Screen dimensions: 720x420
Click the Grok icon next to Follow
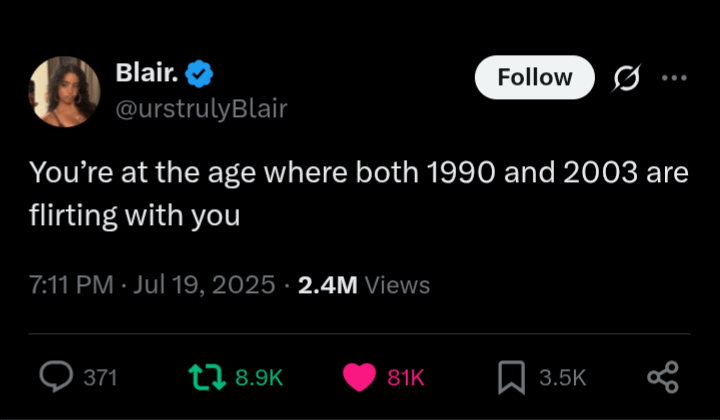pyautogui.click(x=627, y=78)
